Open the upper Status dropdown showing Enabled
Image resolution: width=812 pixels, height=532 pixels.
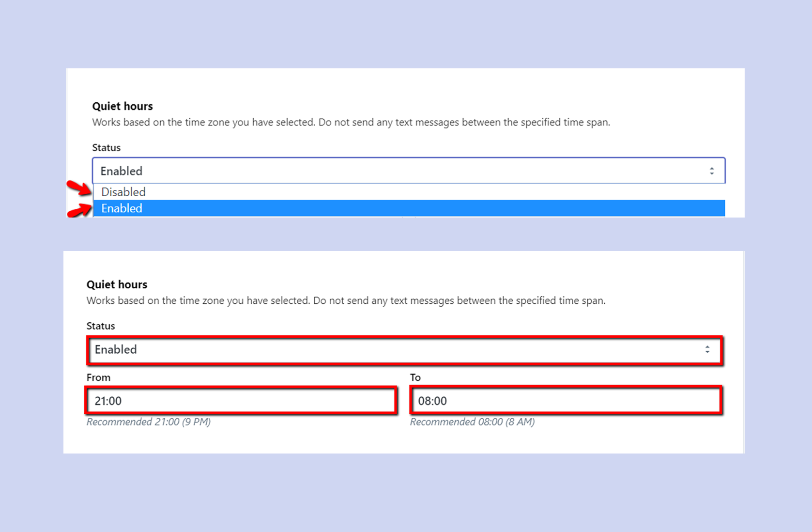409,171
